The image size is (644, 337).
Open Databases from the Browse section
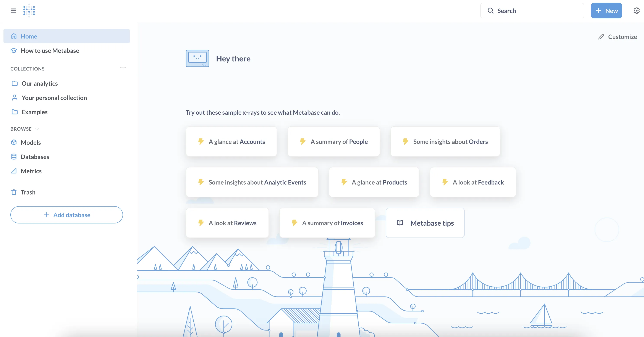(35, 157)
